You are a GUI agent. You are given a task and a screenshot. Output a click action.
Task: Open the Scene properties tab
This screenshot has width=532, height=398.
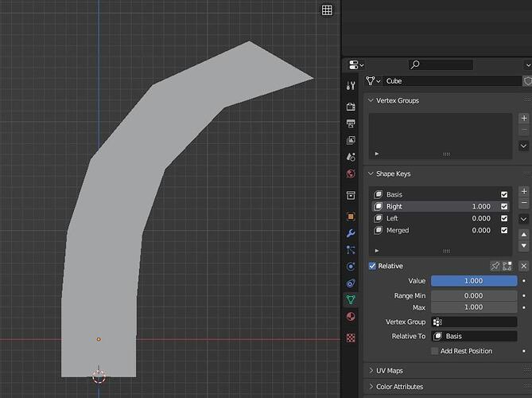pyautogui.click(x=351, y=157)
